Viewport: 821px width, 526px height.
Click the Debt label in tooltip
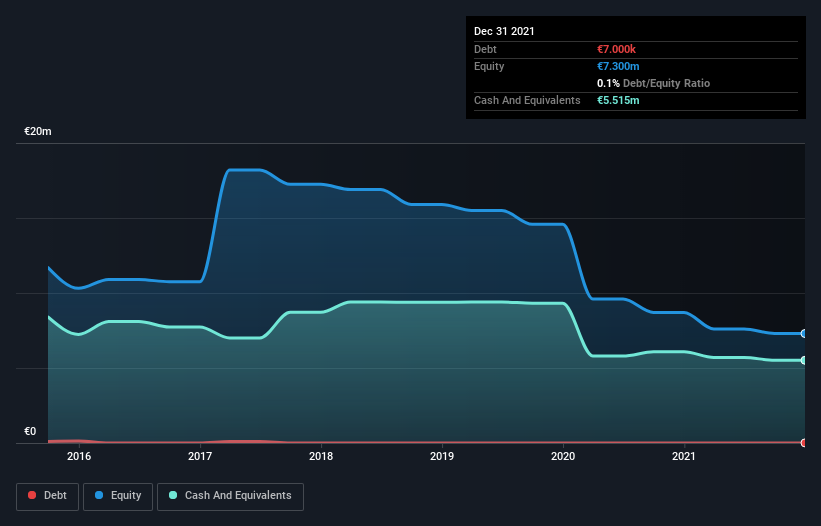(x=485, y=49)
